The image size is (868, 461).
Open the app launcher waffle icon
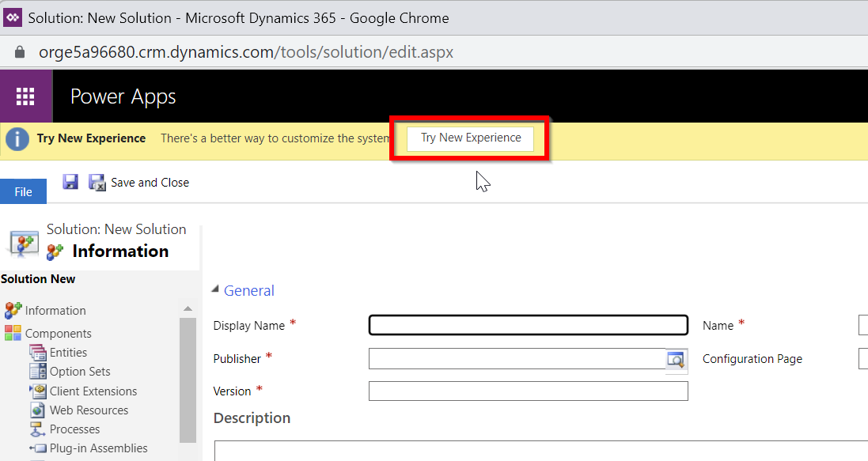pos(25,96)
